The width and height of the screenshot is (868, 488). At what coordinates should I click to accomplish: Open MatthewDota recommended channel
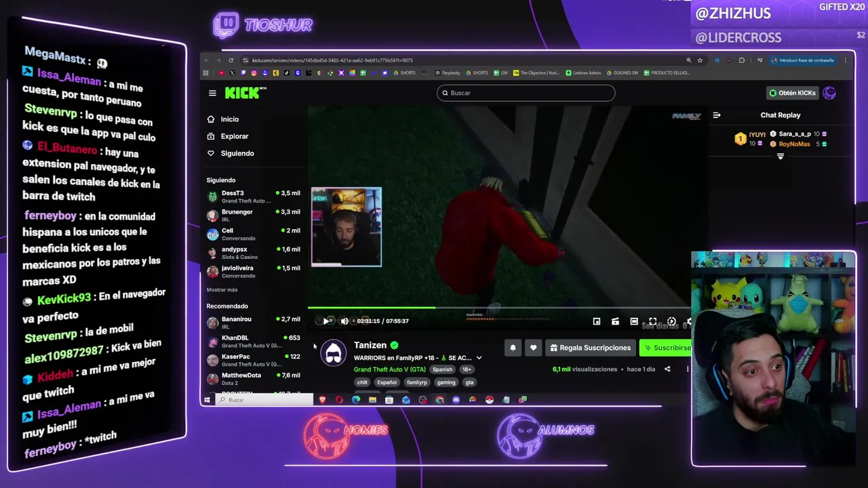click(x=254, y=379)
